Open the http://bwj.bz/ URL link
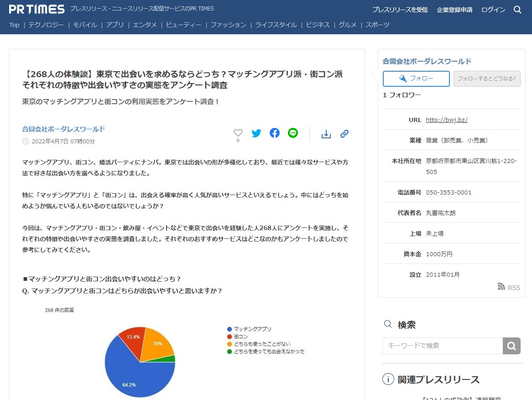 click(x=447, y=120)
